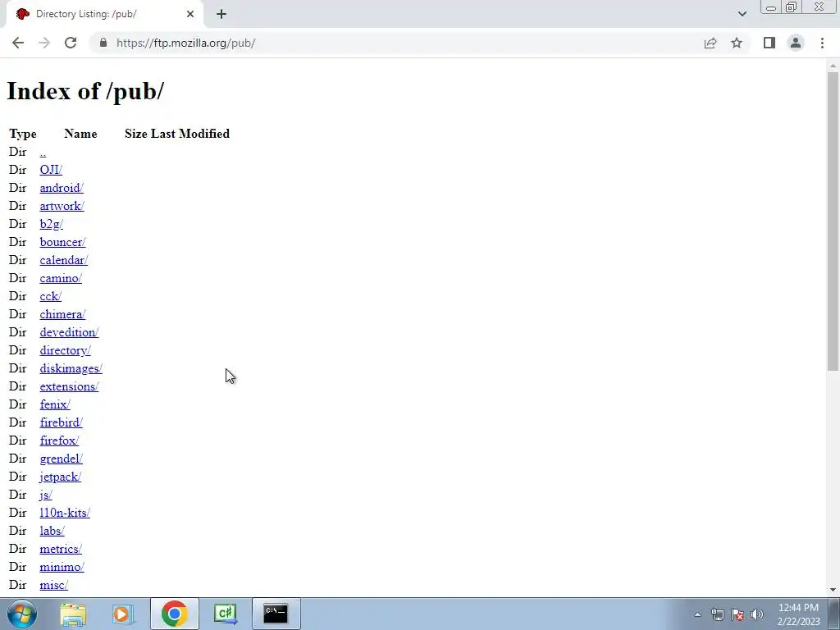Open the firefox/ directory
The image size is (840, 630).
point(59,441)
